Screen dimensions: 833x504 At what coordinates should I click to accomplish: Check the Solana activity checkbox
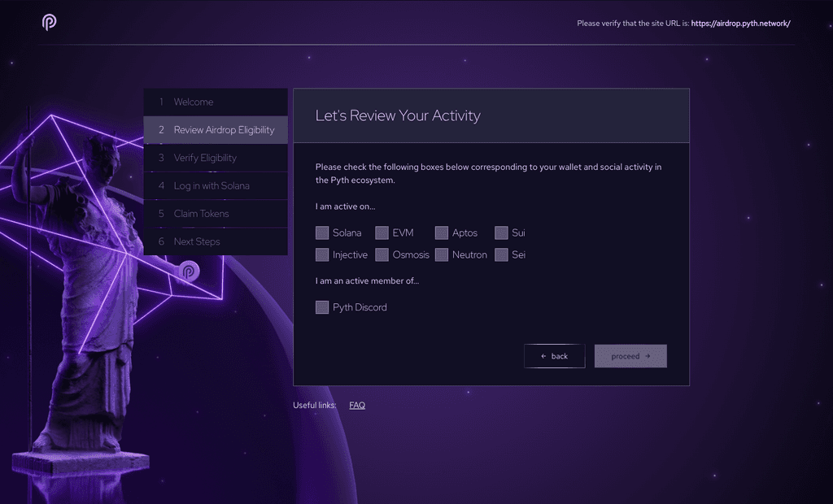point(321,232)
